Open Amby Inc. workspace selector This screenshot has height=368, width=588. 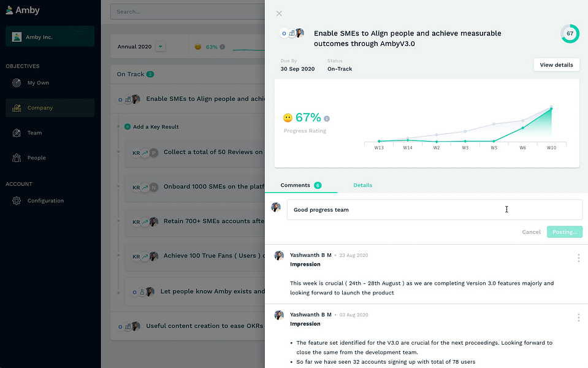50,36
